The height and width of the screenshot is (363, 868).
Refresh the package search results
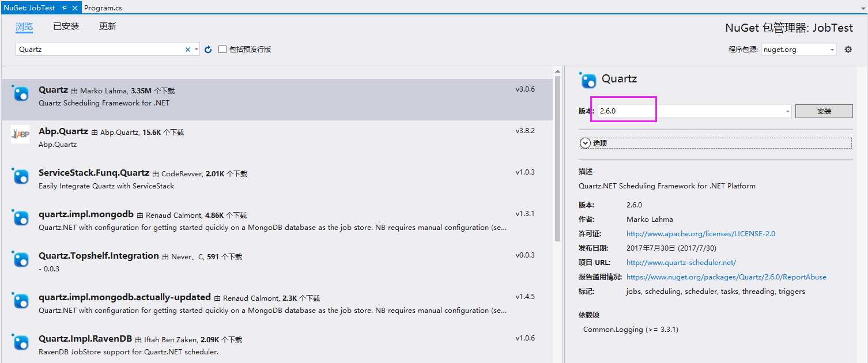[208, 50]
